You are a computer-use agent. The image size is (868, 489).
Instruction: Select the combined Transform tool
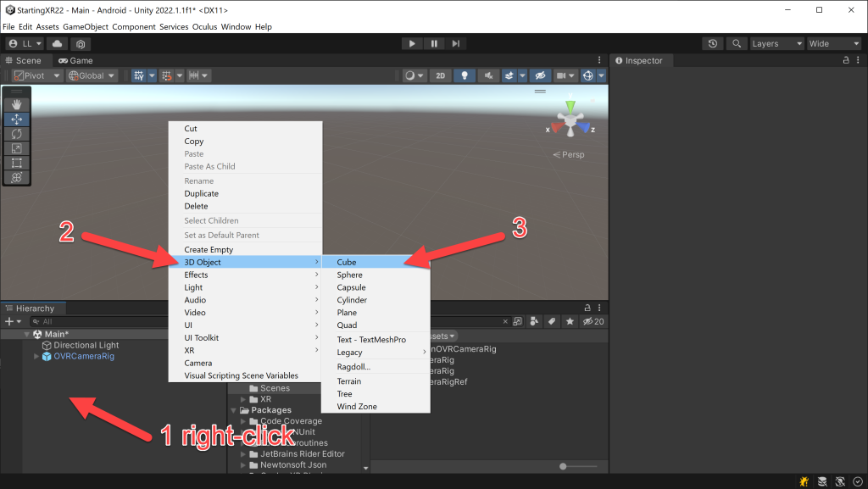click(17, 178)
